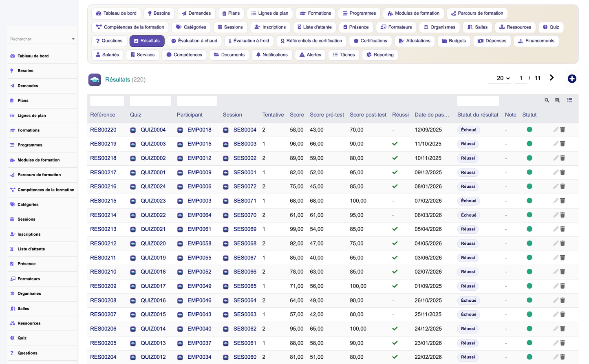Click the Résultats graduation cap icon
The width and height of the screenshot is (589, 364).
coord(95,80)
